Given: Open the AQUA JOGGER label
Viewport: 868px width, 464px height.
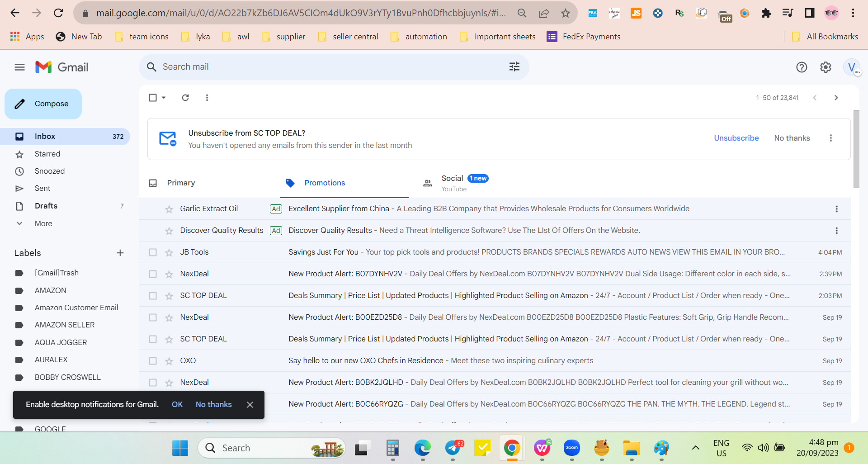Looking at the screenshot, I should click(x=61, y=343).
